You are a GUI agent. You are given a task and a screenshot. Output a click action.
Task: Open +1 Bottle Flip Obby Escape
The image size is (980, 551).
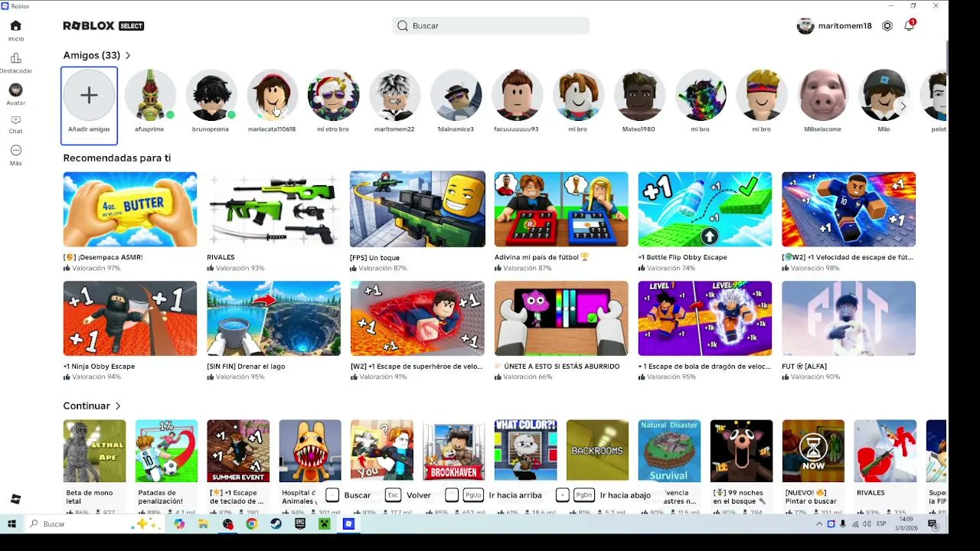(705, 210)
